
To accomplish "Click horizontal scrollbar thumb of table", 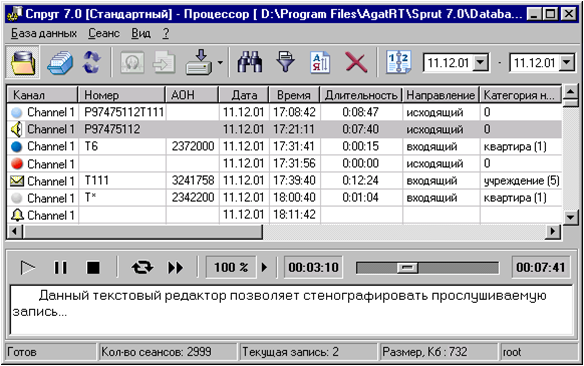I will (143, 231).
